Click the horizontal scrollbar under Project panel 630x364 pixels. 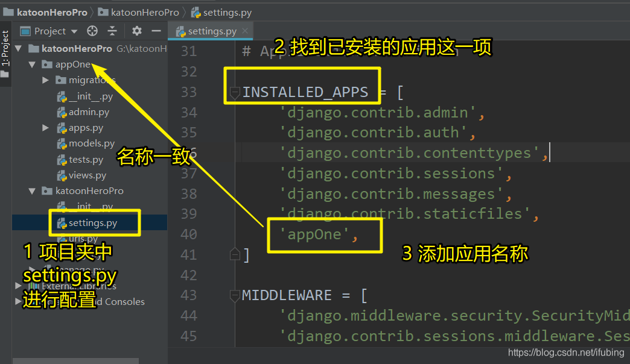tap(75, 361)
